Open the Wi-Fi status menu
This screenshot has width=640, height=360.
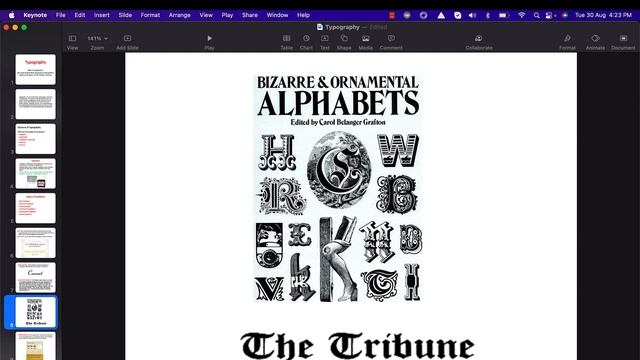click(x=522, y=15)
